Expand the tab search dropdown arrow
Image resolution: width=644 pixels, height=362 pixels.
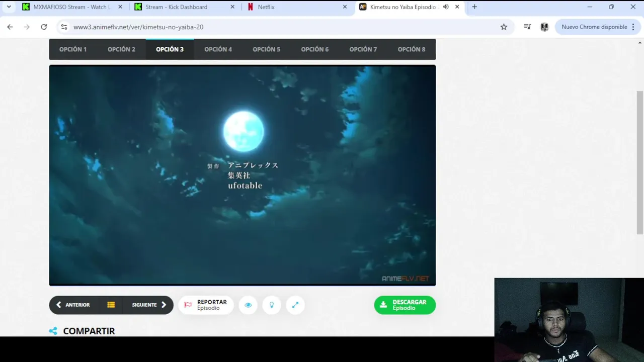pyautogui.click(x=9, y=7)
